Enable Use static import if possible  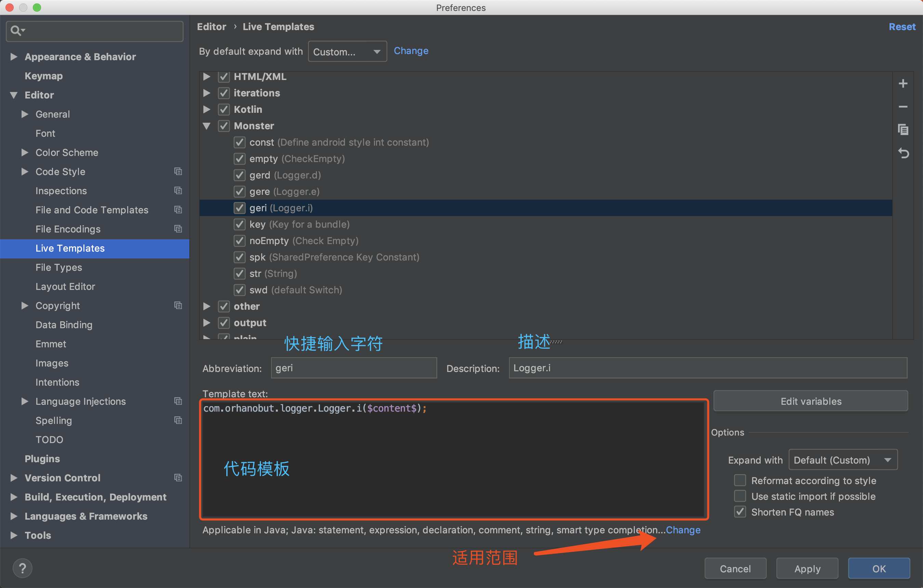click(740, 496)
